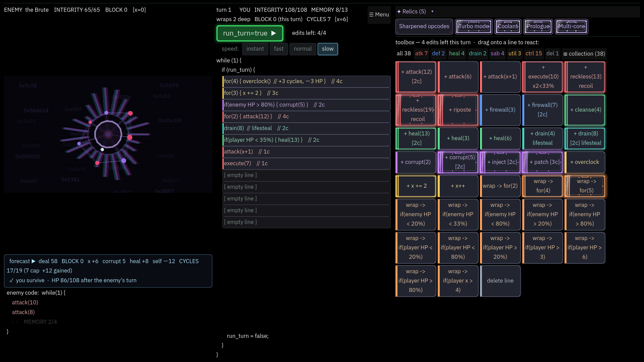Filter toolbox by atk 7
Image resolution: width=644 pixels, height=362 pixels.
421,54
